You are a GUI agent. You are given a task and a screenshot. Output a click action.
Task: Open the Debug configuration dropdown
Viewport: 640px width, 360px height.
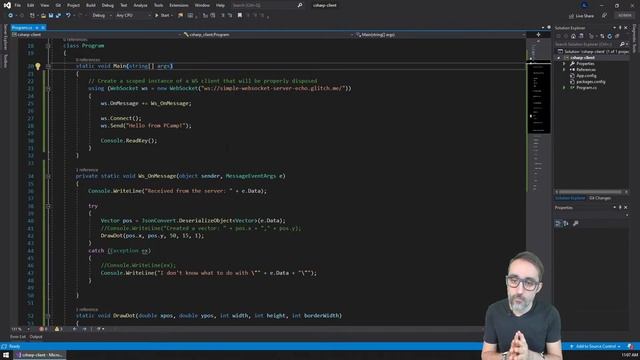[x=101, y=16]
